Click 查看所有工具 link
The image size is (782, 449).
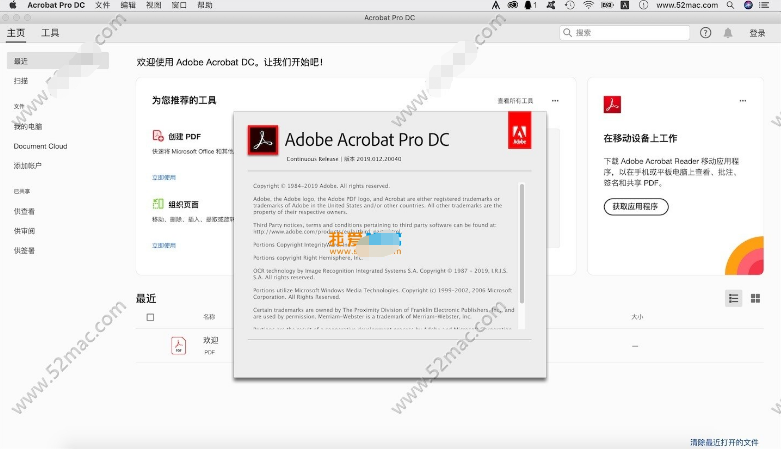[x=515, y=101]
